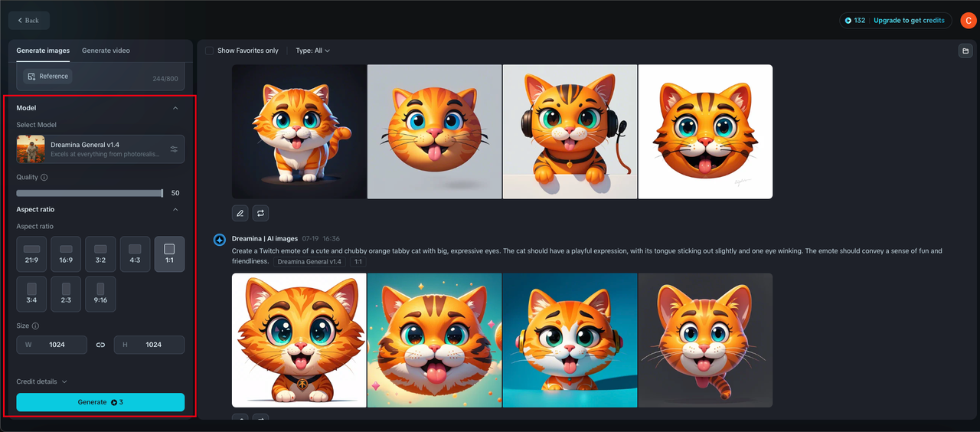Open second-row cat with sparkles on teal thumbnail
980x432 pixels.
tap(435, 340)
